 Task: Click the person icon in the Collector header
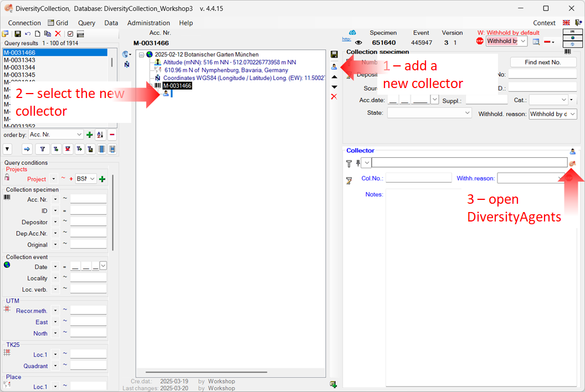[573, 151]
